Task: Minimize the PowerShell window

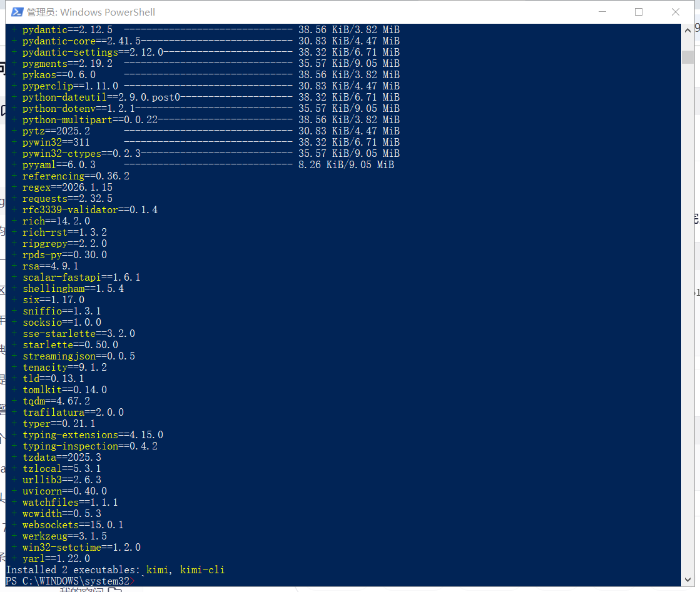Action: [602, 12]
